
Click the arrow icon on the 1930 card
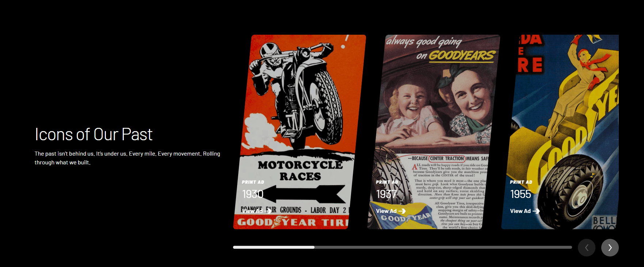tap(268, 211)
